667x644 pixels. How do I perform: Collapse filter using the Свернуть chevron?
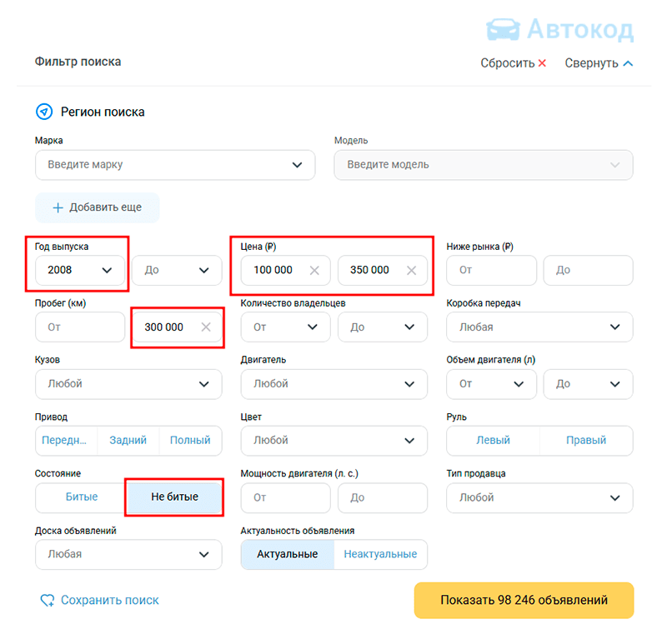click(x=628, y=64)
